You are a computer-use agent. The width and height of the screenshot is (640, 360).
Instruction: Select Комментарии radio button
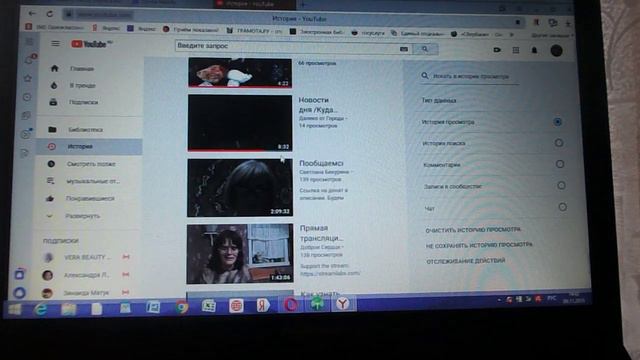pos(560,164)
